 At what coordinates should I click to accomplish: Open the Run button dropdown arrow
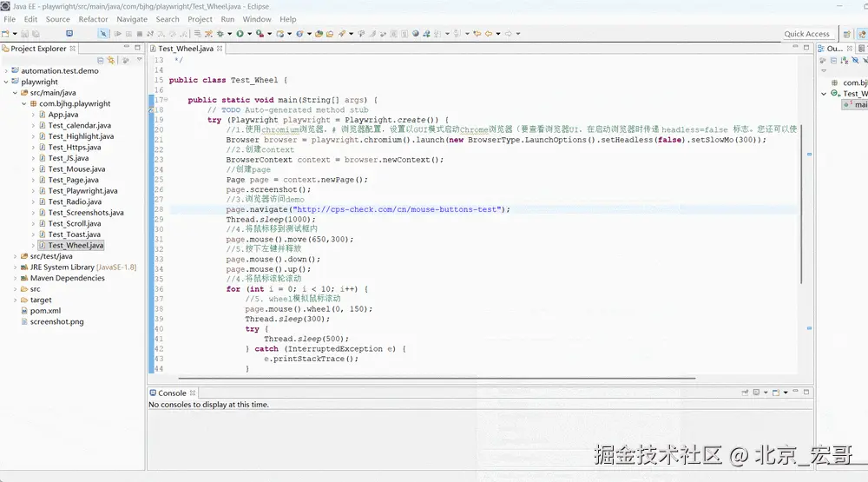(x=250, y=34)
